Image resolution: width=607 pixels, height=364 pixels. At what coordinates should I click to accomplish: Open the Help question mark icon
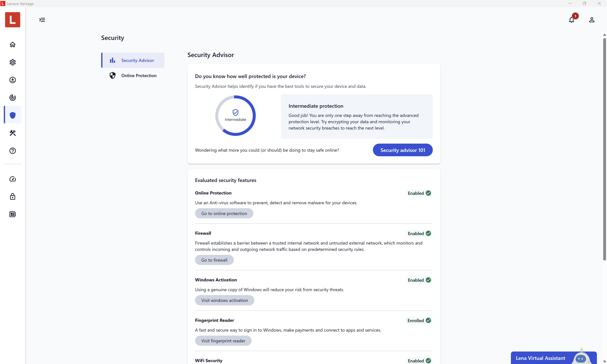[12, 151]
